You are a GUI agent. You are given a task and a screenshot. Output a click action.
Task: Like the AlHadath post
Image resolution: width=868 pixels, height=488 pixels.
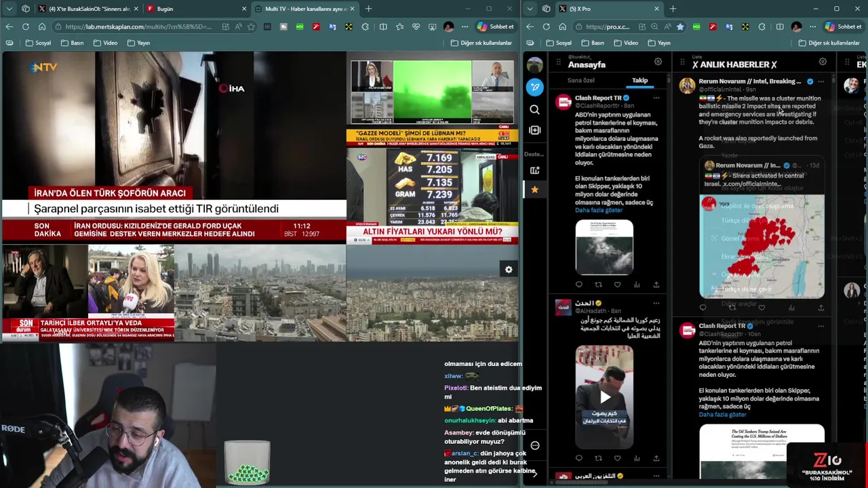[617, 458]
